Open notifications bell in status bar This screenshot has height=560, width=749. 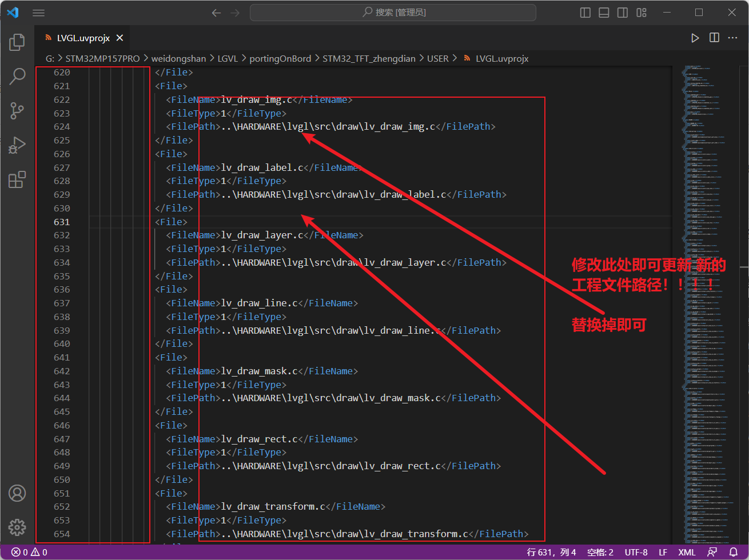pyautogui.click(x=734, y=553)
